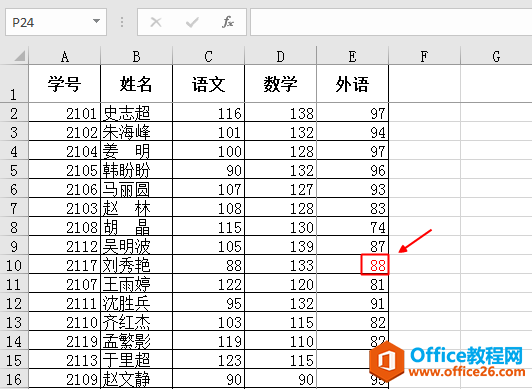Click the Name Box showing P24
Viewport: 532px width, 389px height.
pos(56,22)
